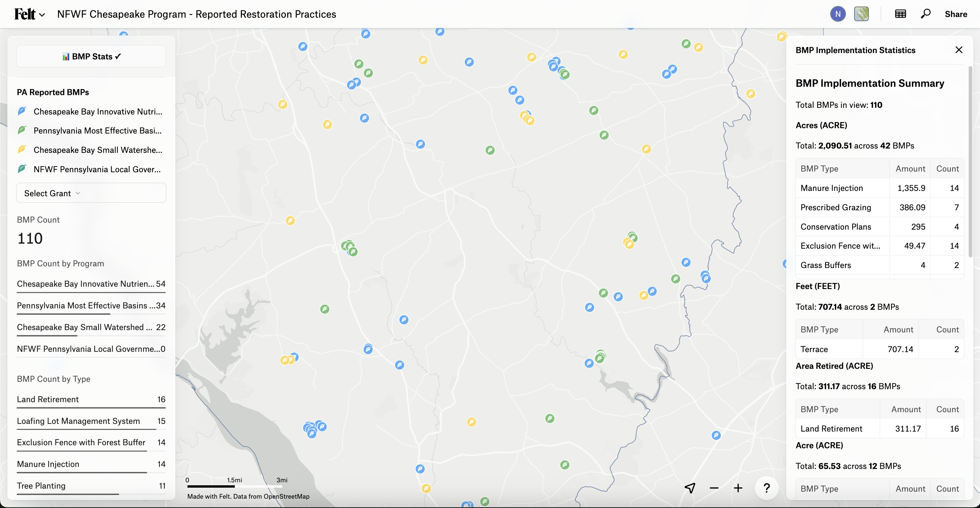Screen dimensions: 980x508
Task: Click the Grass Buffers table row
Action: tap(880, 265)
